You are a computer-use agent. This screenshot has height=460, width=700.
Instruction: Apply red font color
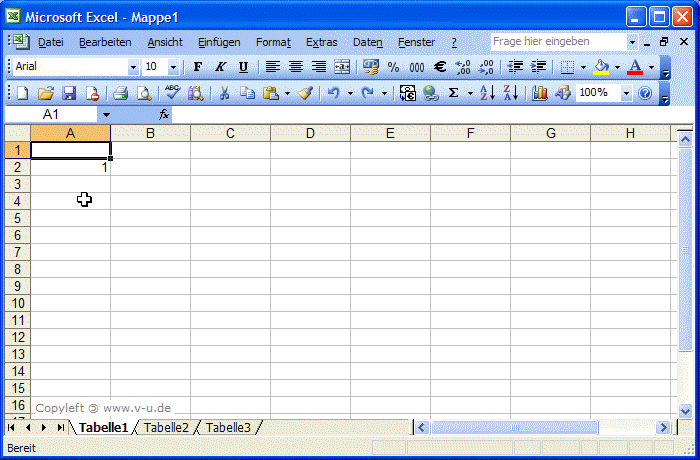635,67
